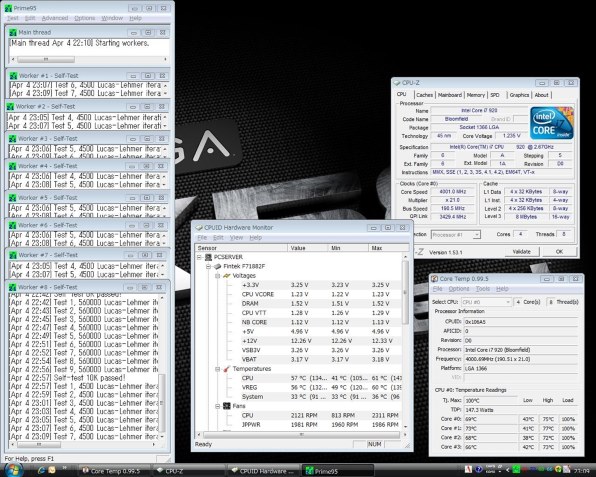Select the Caches tab in CPU-Z
596x477 pixels.
click(x=424, y=95)
